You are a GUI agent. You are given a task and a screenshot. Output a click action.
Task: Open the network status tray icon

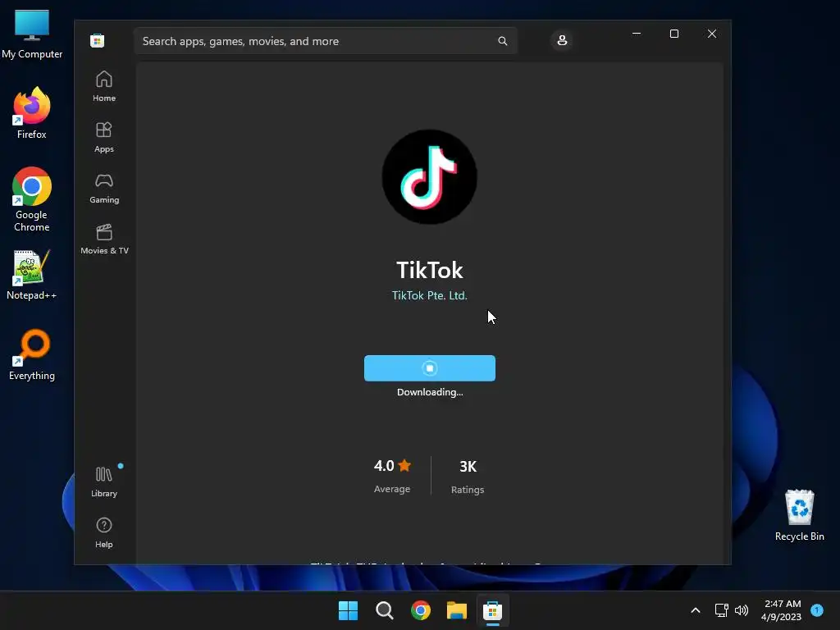point(722,610)
